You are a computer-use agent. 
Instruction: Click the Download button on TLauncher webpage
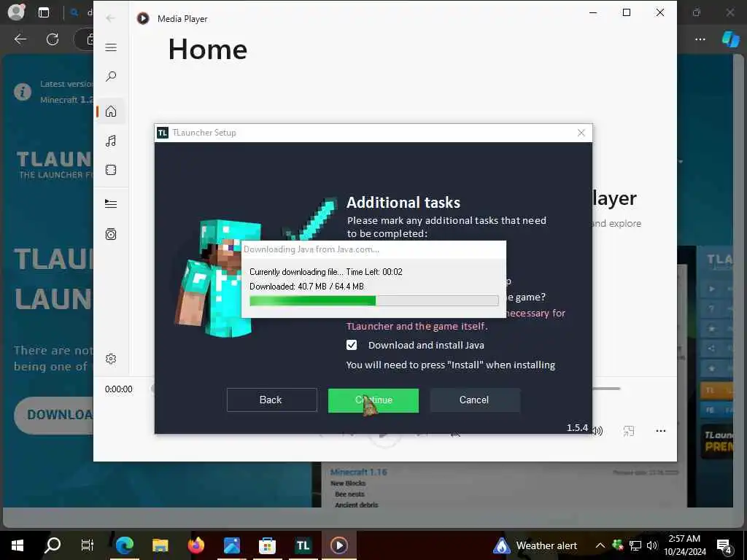pos(54,415)
